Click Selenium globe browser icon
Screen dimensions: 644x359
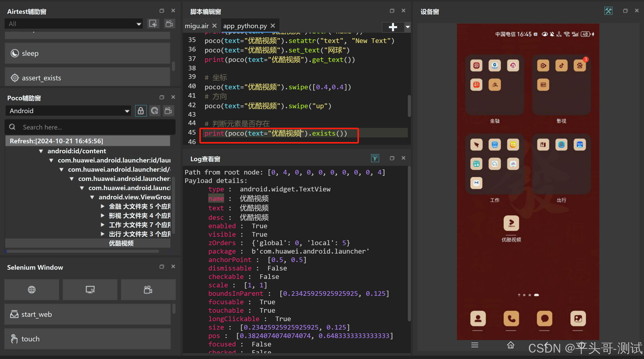click(32, 290)
